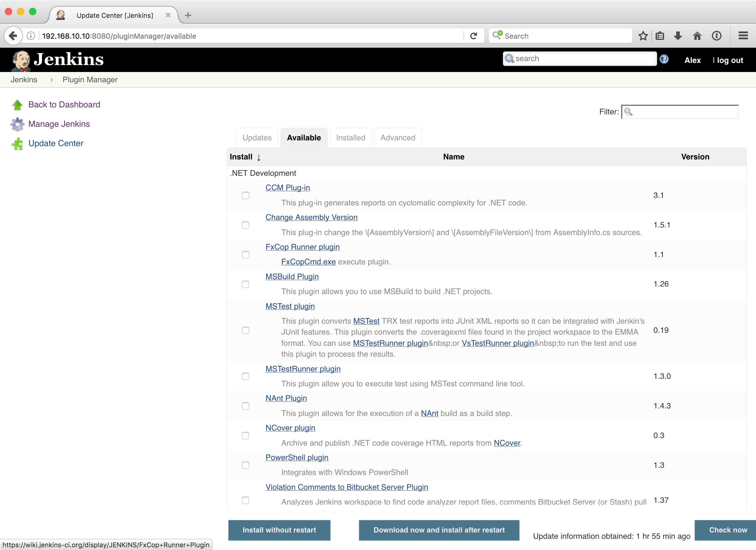This screenshot has width=756, height=550.
Task: Click the green Back to Dashboard arrow icon
Action: [x=17, y=105]
